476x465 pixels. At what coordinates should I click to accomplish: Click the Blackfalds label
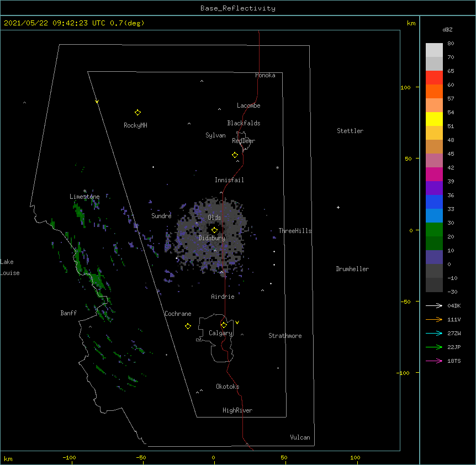coord(244,123)
